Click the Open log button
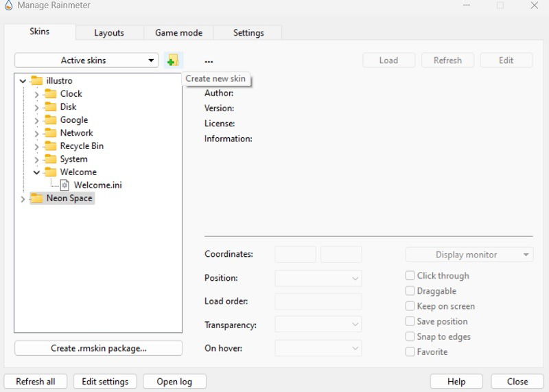Screen dimensions: 549x392 pyautogui.click(x=174, y=382)
